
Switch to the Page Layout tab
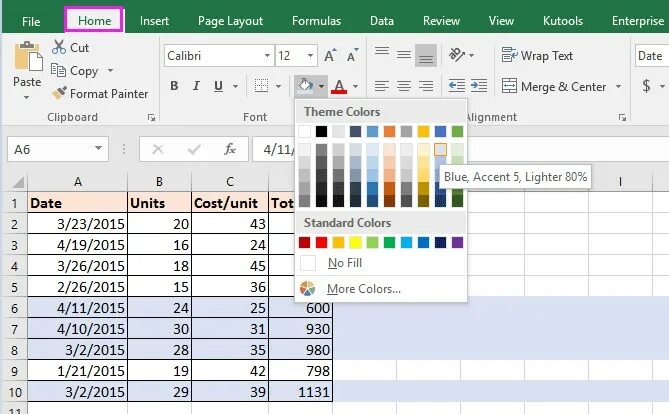(x=230, y=21)
